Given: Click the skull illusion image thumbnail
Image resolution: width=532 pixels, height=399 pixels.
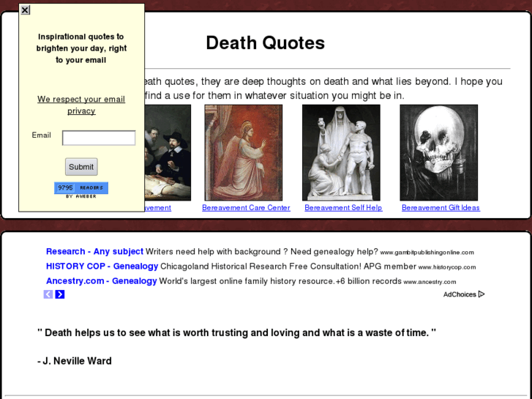Looking at the screenshot, I should (x=438, y=152).
